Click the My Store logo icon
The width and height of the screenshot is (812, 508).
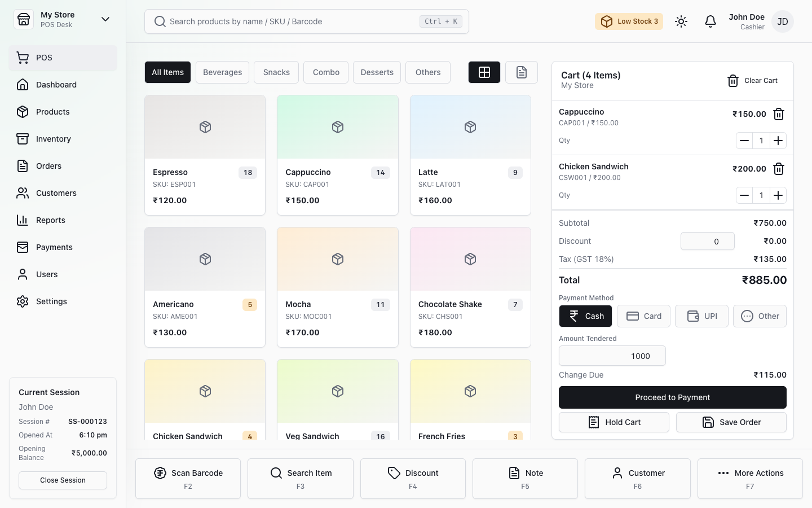tap(24, 19)
